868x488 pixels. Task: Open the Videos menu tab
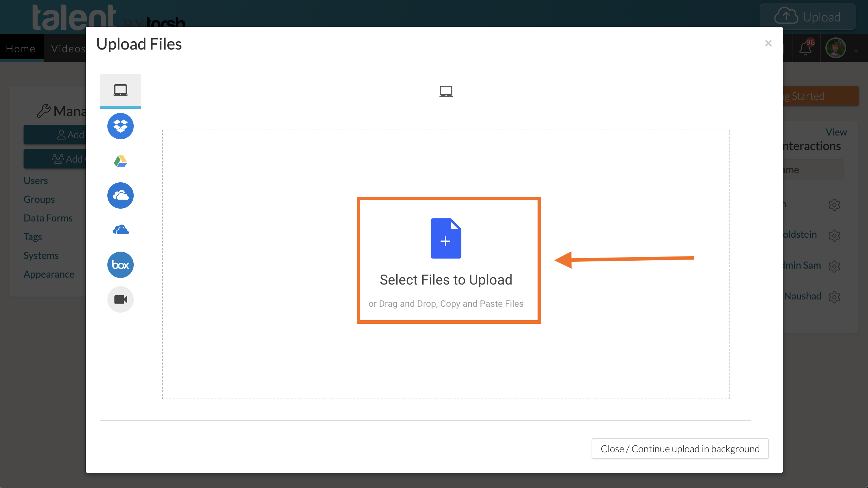click(x=68, y=49)
